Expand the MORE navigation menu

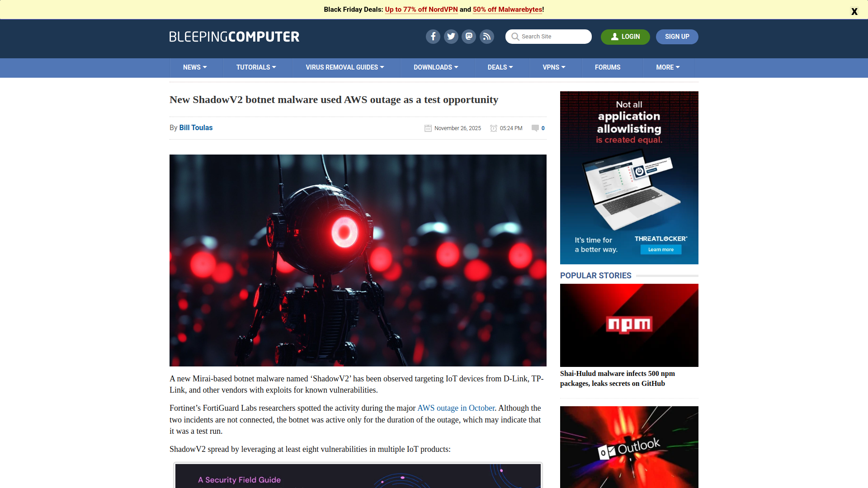[667, 67]
